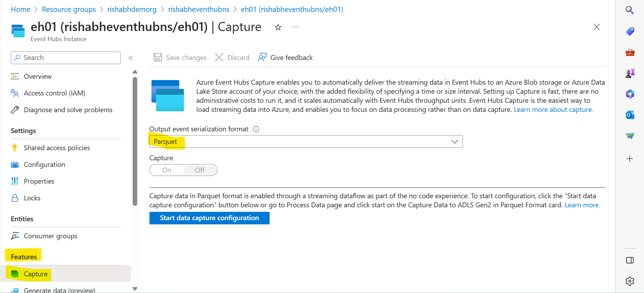This screenshot has width=644, height=293.
Task: Focus the menu Search box
Action: pos(65,58)
